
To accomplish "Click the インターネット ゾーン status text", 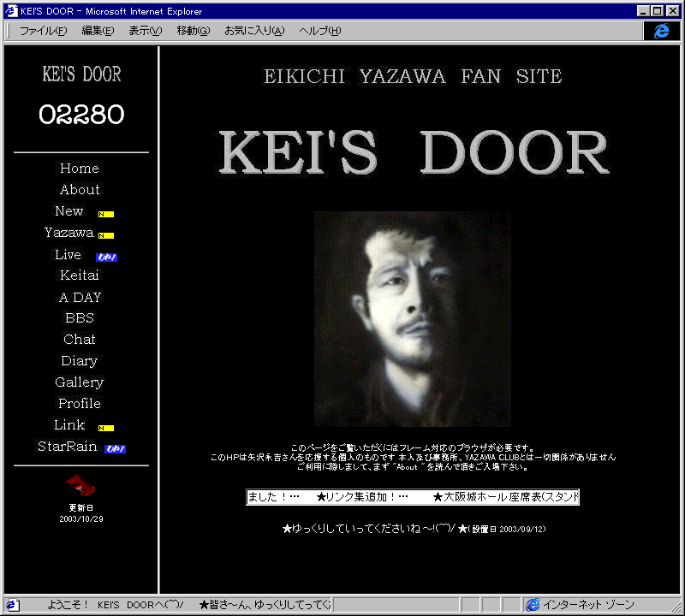I will click(x=588, y=605).
